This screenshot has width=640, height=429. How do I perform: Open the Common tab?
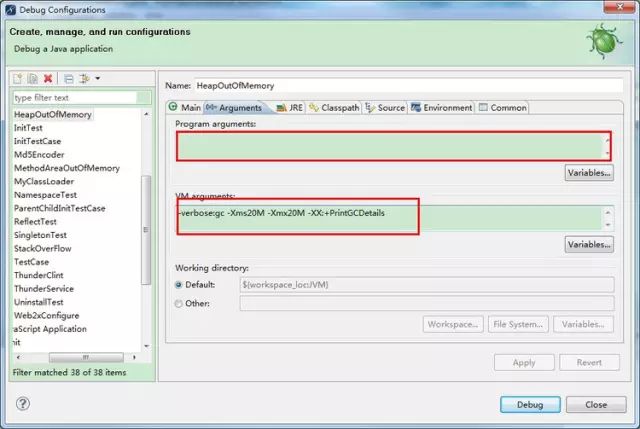pyautogui.click(x=502, y=108)
